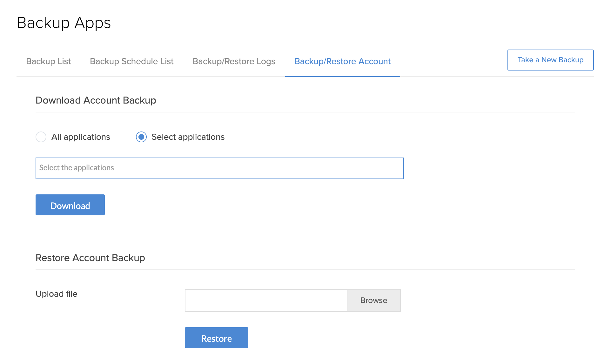The height and width of the screenshot is (364, 604).
Task: Click the Restore Account Backup heading
Action: click(x=90, y=258)
